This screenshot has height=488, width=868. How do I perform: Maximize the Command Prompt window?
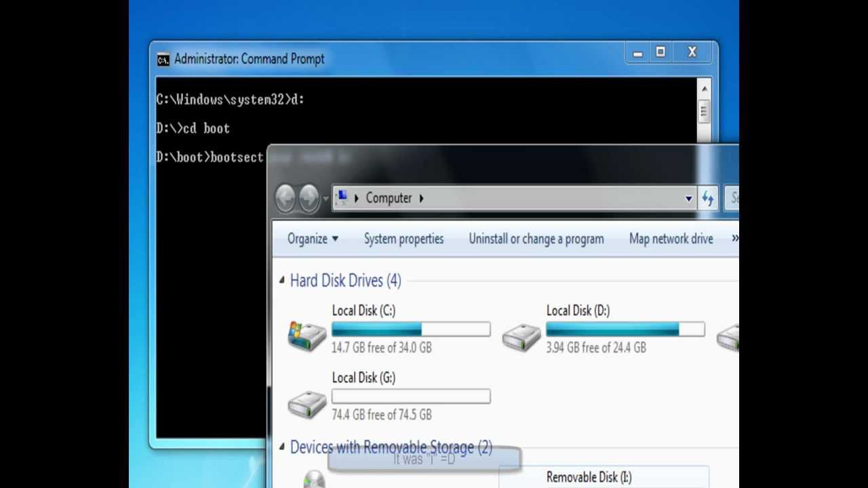pos(660,53)
